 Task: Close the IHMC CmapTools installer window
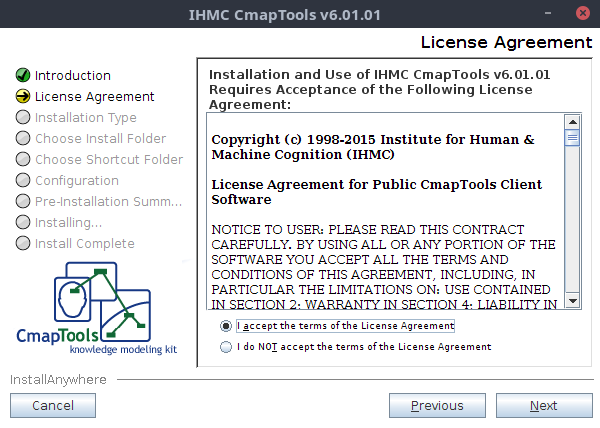click(582, 15)
